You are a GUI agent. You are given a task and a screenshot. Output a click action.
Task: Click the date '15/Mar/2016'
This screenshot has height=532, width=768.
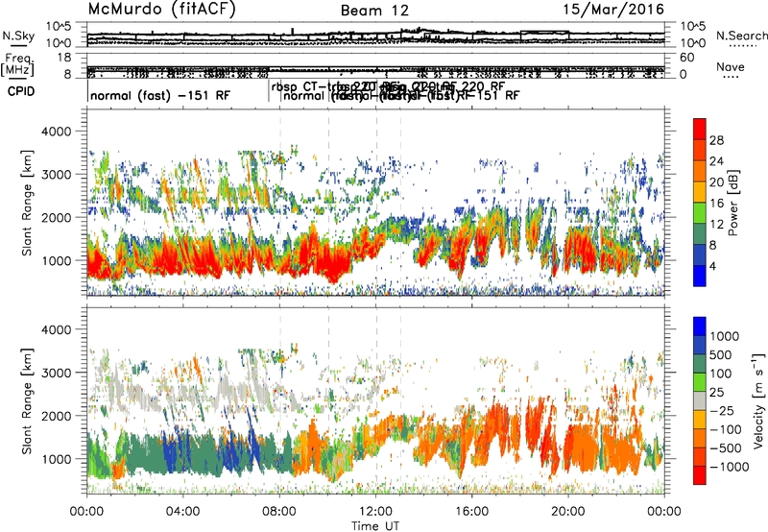tap(613, 10)
